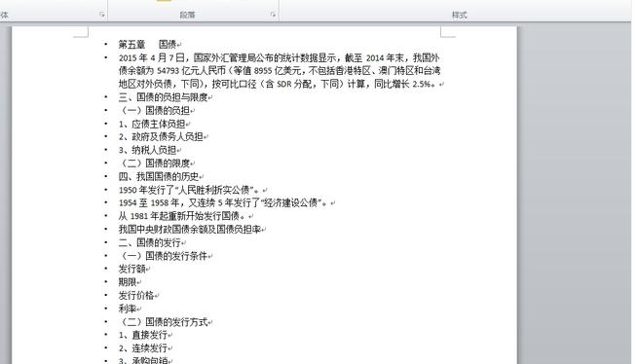Click the line about 经济建设公债
This screenshot has height=364, width=636.
(224, 202)
